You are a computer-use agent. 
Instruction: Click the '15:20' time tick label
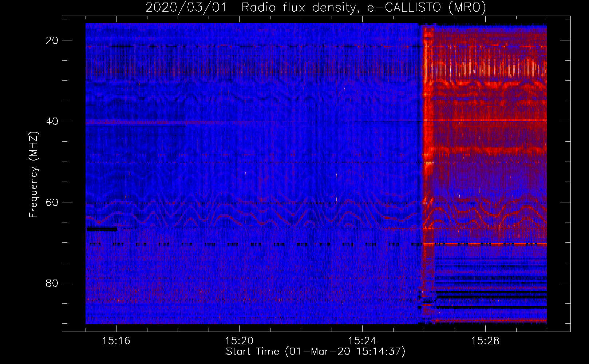(239, 341)
